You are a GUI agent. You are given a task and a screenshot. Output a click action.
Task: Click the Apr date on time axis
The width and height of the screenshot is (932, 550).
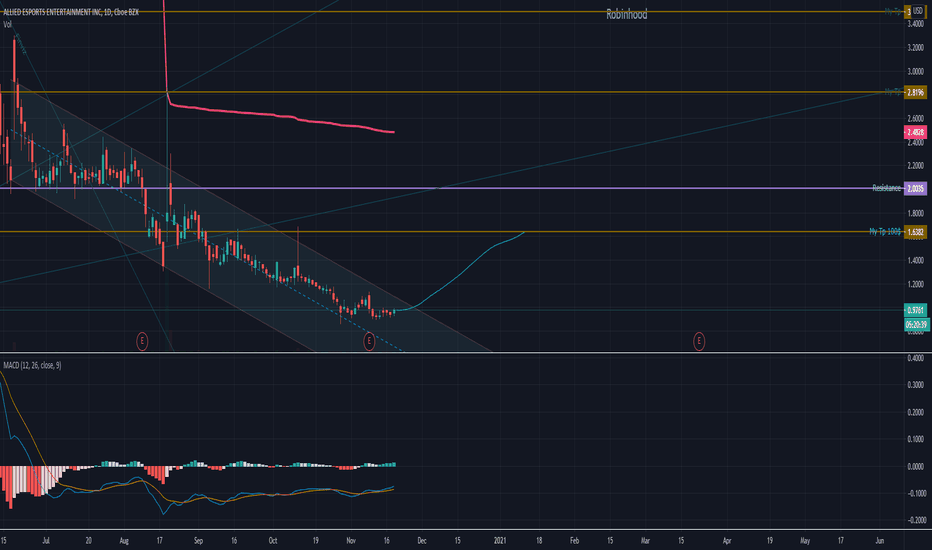click(727, 540)
